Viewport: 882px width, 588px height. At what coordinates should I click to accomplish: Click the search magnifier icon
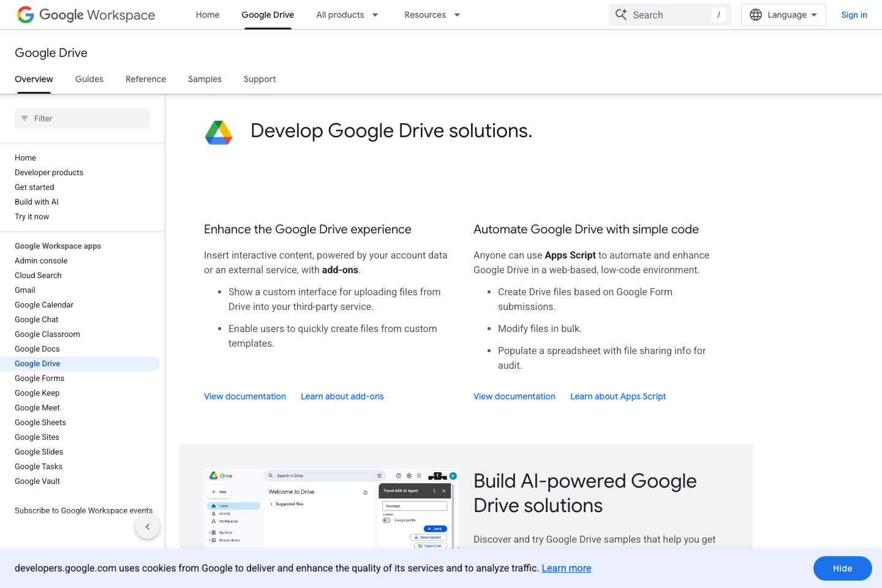click(x=621, y=14)
